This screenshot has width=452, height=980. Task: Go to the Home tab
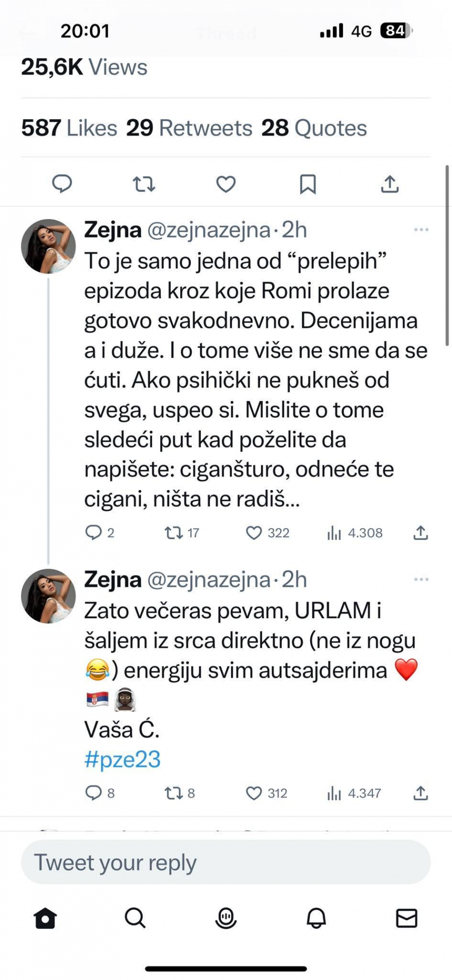pyautogui.click(x=45, y=918)
